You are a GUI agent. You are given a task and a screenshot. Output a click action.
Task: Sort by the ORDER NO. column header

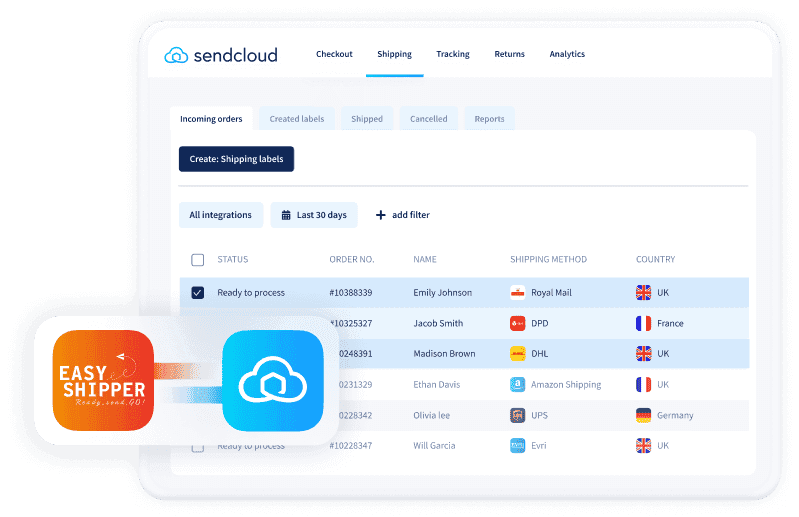(x=352, y=259)
